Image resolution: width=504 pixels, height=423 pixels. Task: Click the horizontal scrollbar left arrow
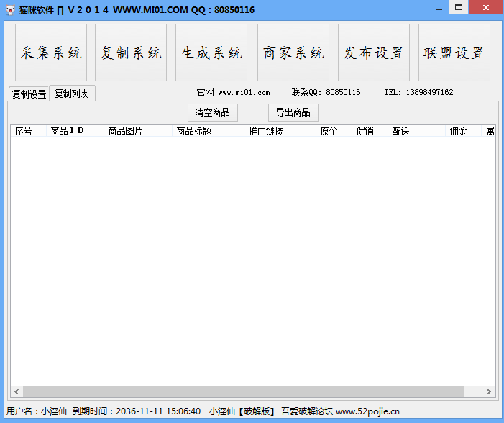pos(17,392)
